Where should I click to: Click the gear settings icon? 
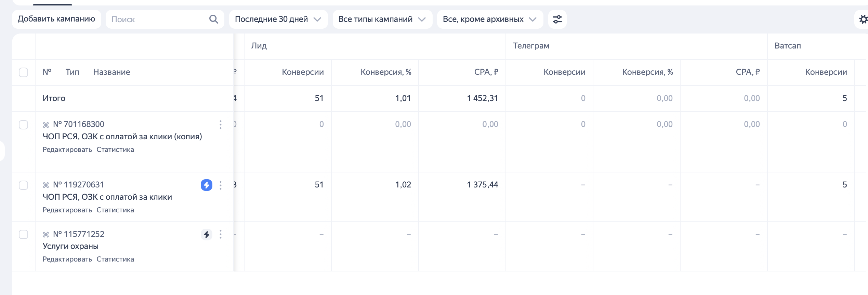(863, 19)
